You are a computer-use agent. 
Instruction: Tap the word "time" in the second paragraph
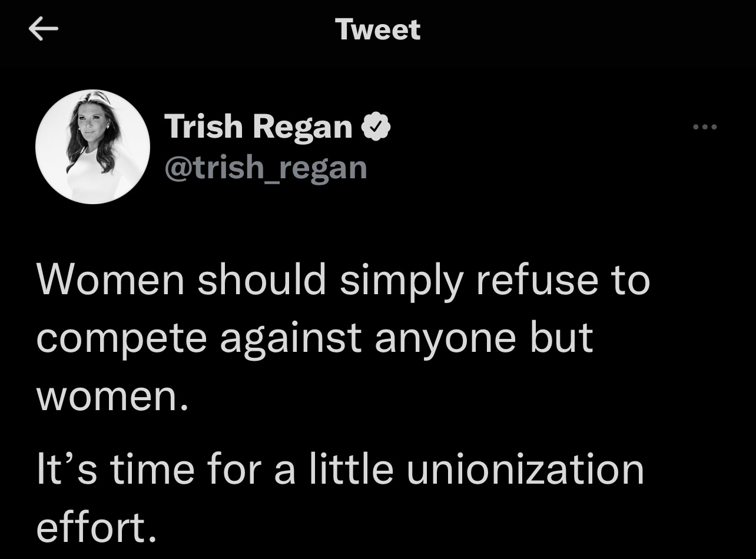click(x=152, y=469)
